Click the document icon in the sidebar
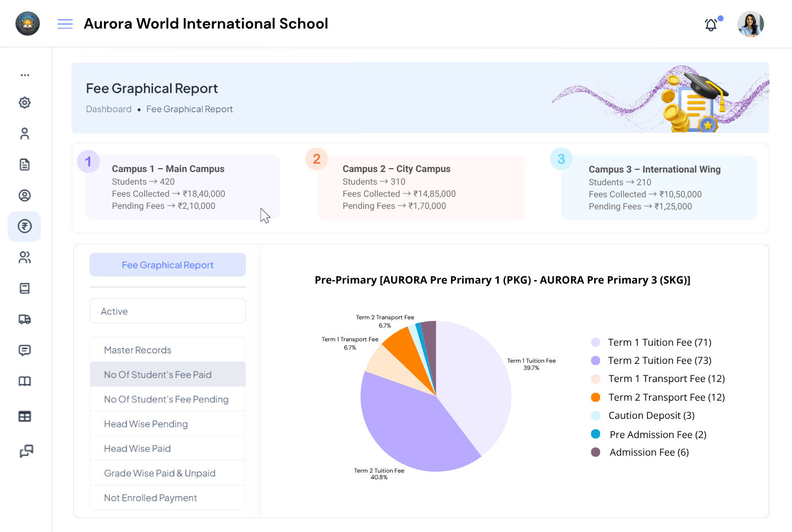This screenshot has width=792, height=532. (x=24, y=164)
